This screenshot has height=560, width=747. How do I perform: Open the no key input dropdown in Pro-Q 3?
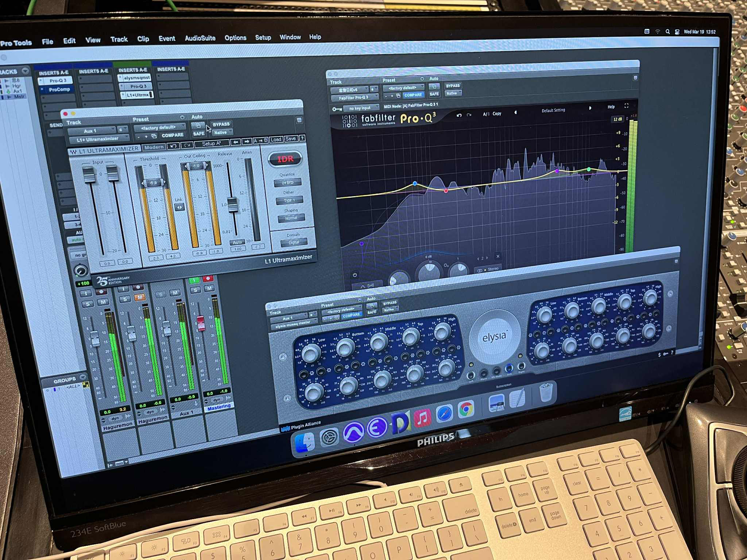click(362, 108)
